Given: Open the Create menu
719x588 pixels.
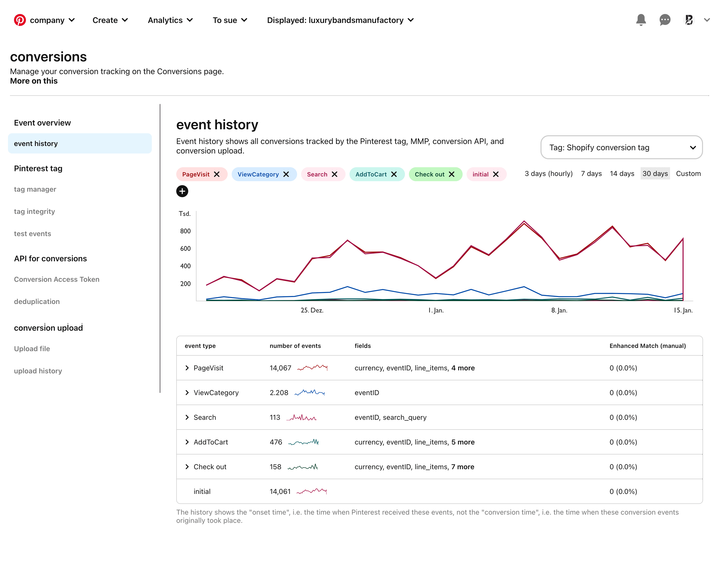Looking at the screenshot, I should pyautogui.click(x=110, y=20).
